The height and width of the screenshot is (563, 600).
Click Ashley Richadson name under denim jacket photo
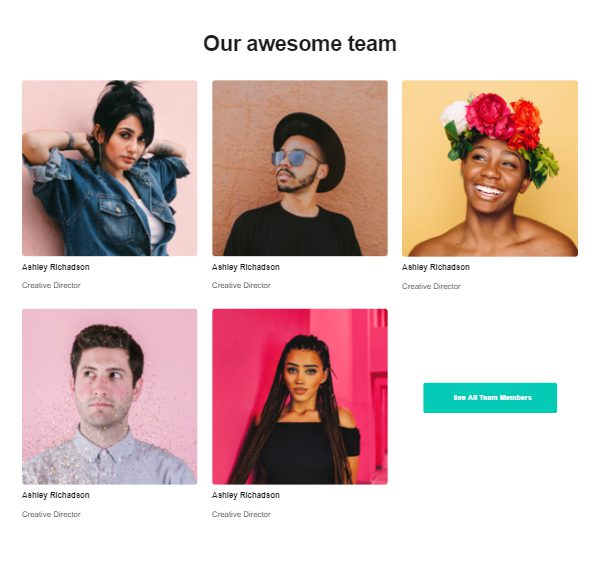coord(55,267)
